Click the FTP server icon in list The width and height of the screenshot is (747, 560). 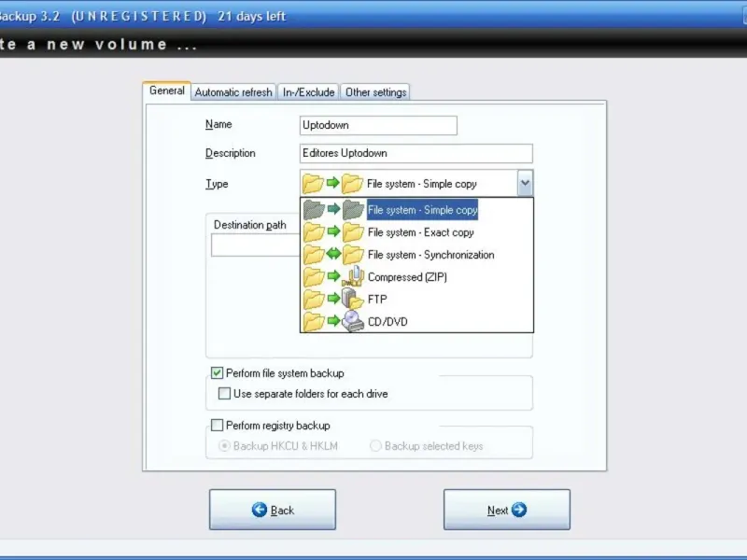point(353,299)
